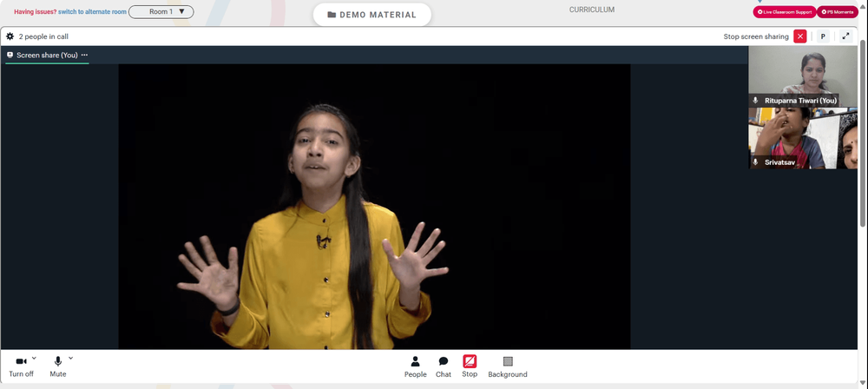The height and width of the screenshot is (389, 868).
Task: Open the People panel
Action: pos(415,366)
